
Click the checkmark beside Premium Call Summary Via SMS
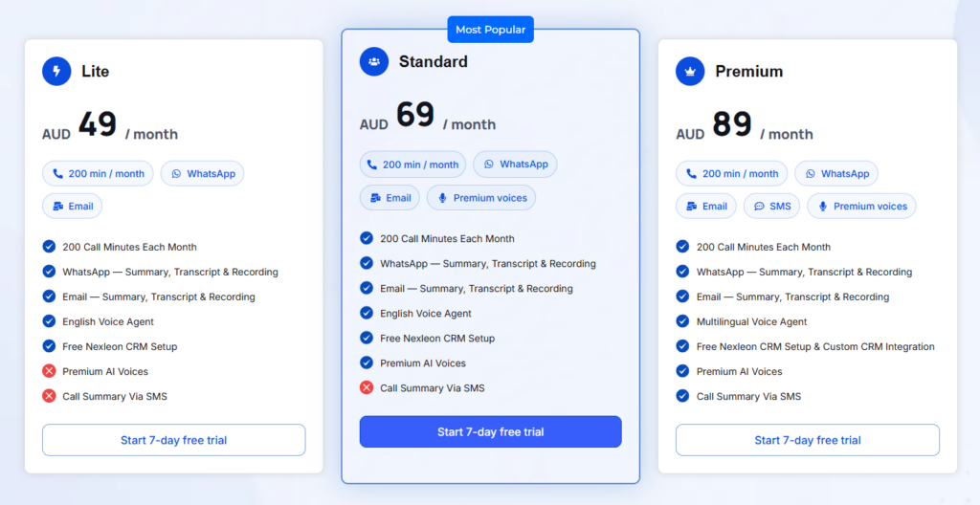coord(682,396)
